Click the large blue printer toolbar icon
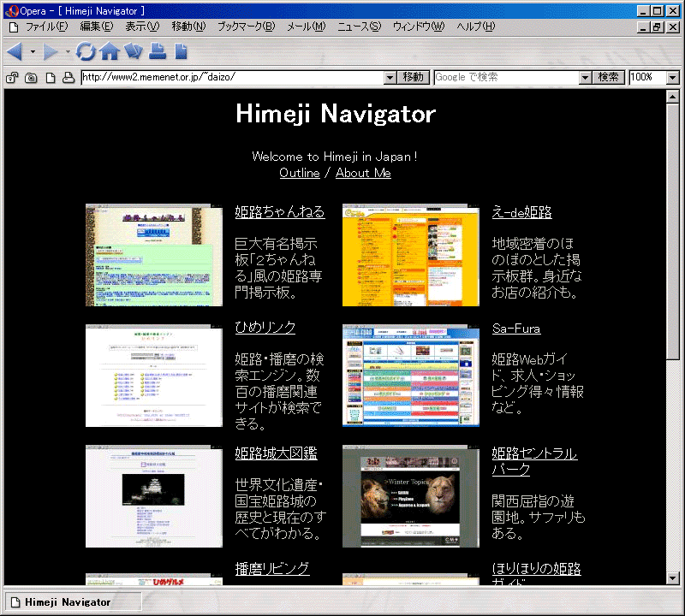This screenshot has width=685, height=616. (158, 51)
